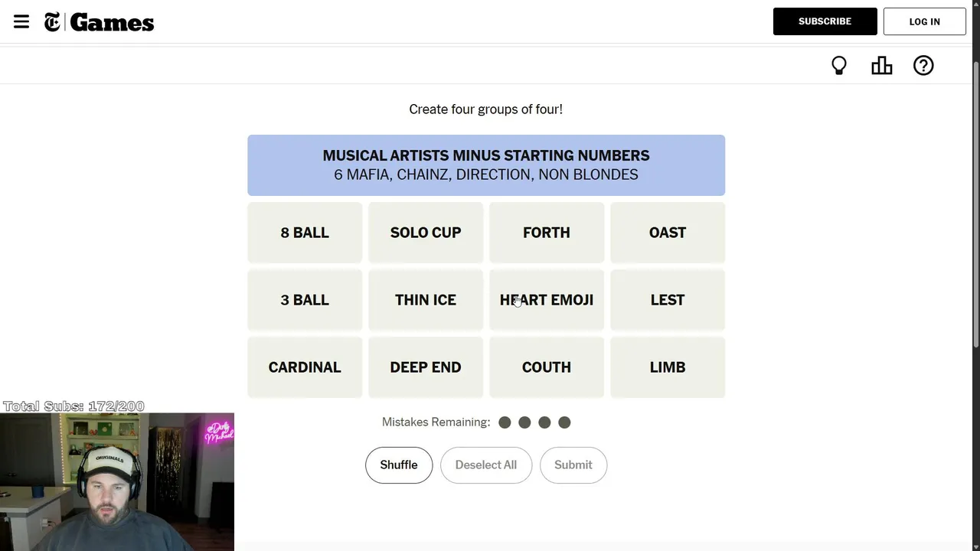Choose the CARDINAL tile
980x551 pixels.
pos(305,367)
